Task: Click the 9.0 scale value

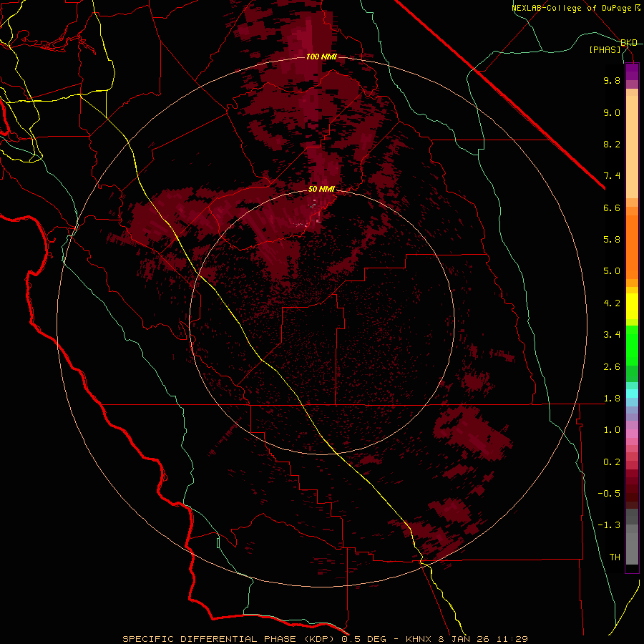Action: 612,112
